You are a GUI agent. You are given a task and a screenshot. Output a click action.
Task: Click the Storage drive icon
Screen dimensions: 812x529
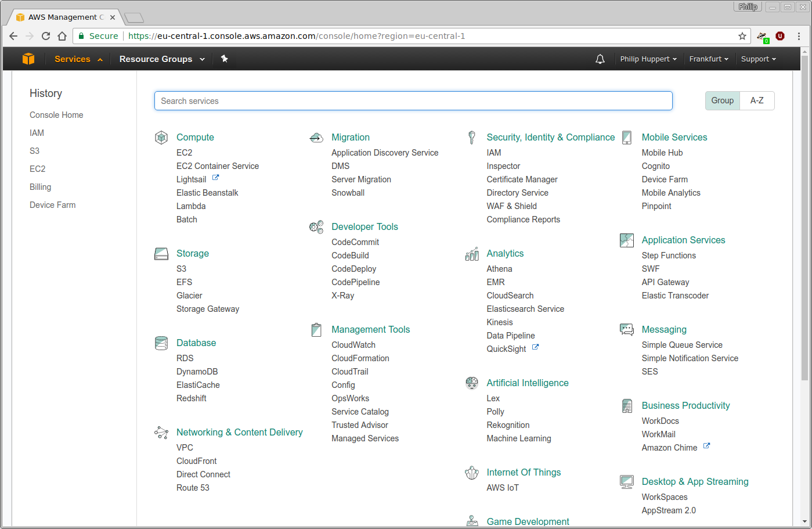pos(161,253)
